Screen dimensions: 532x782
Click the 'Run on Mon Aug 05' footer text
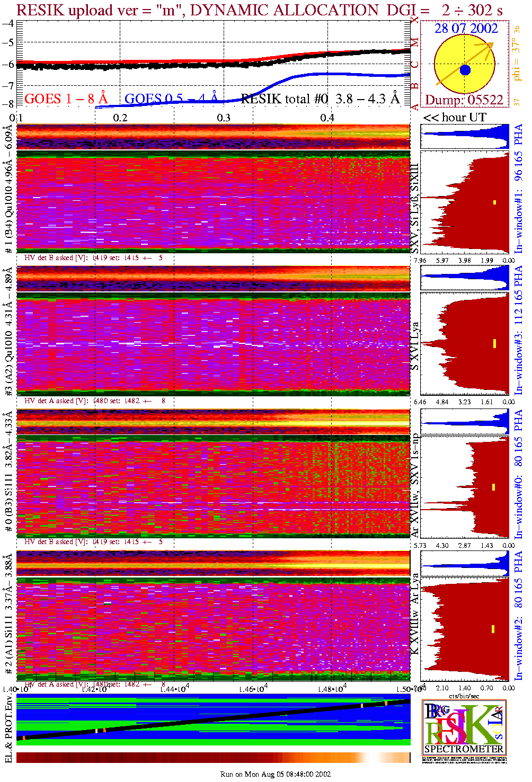(275, 774)
